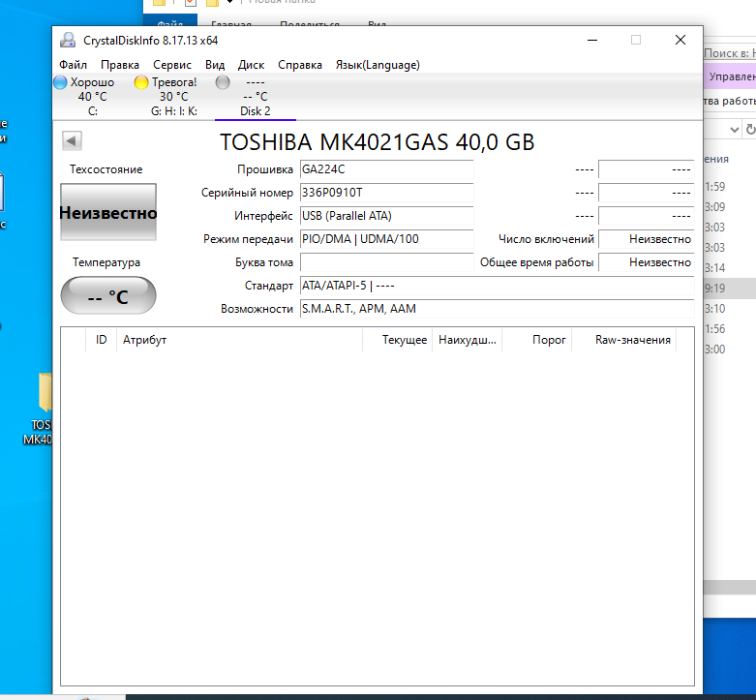Click the Интерфейс field USB (Parallel ATA)
This screenshot has width=756, height=700.
386,216
